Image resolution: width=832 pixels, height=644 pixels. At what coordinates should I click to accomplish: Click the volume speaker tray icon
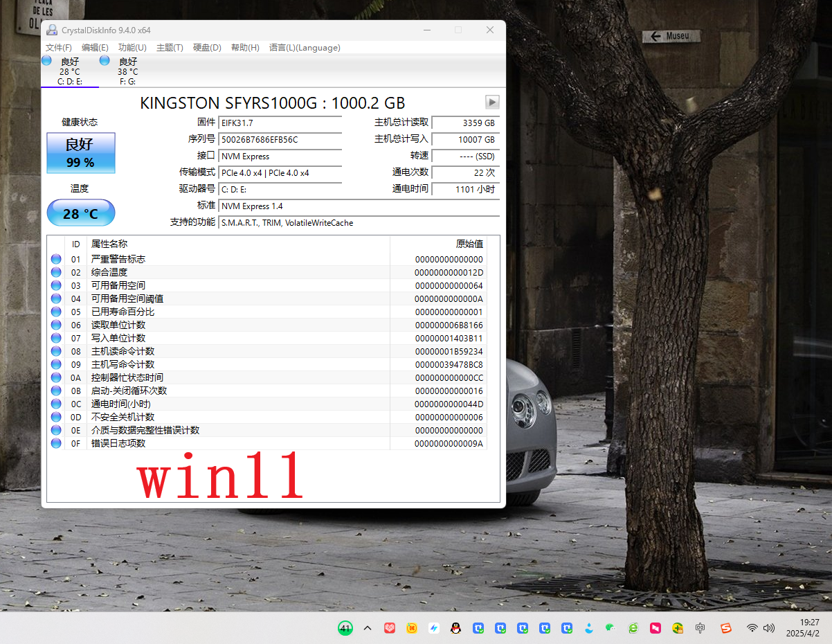768,628
